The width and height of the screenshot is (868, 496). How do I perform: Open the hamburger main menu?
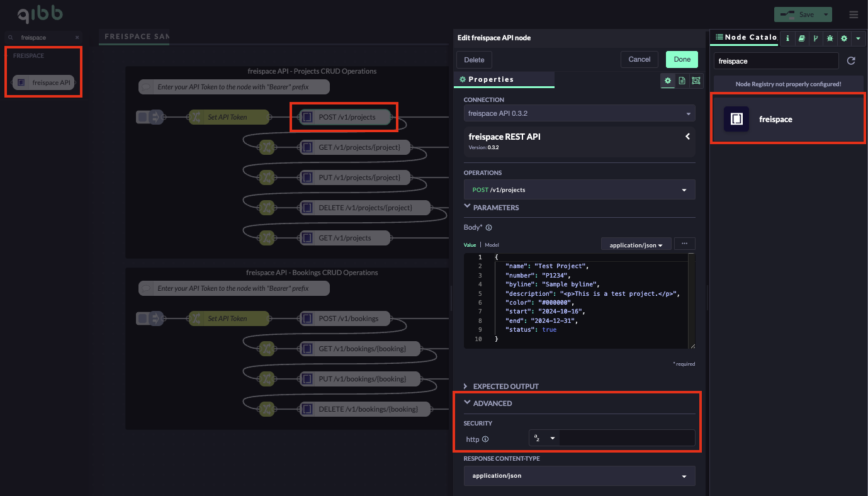click(x=853, y=14)
